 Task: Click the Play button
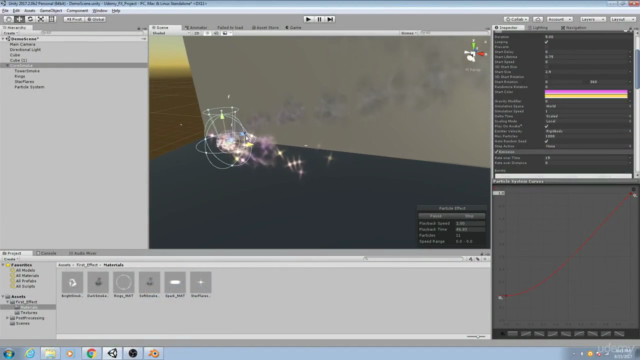pos(309,19)
